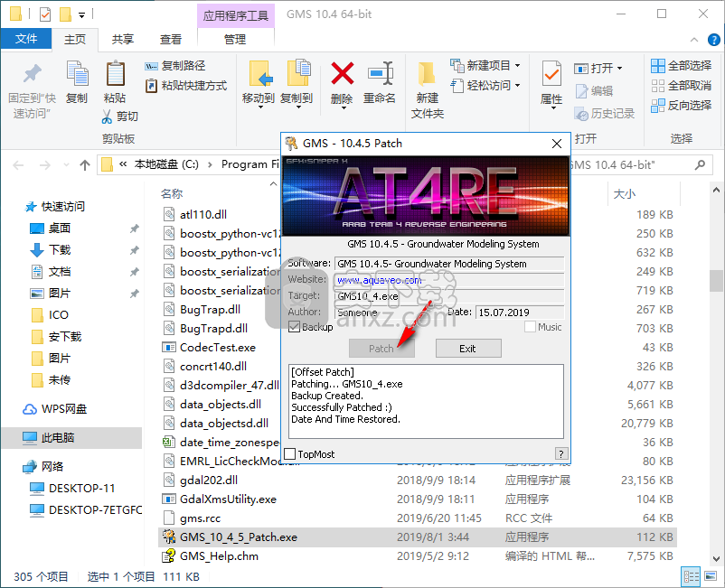The image size is (725, 588).
Task: Click the search magnifier icon
Action: pos(700,164)
